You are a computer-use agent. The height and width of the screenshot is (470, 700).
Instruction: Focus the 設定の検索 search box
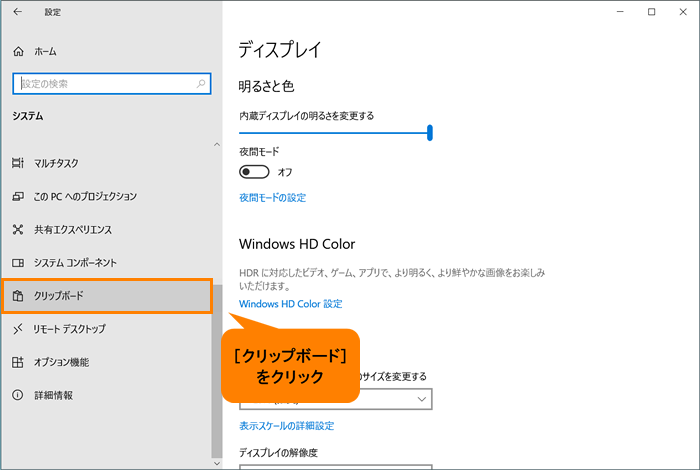[112, 83]
